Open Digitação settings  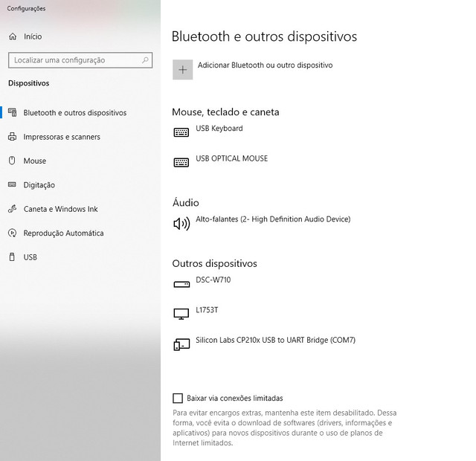click(x=39, y=185)
